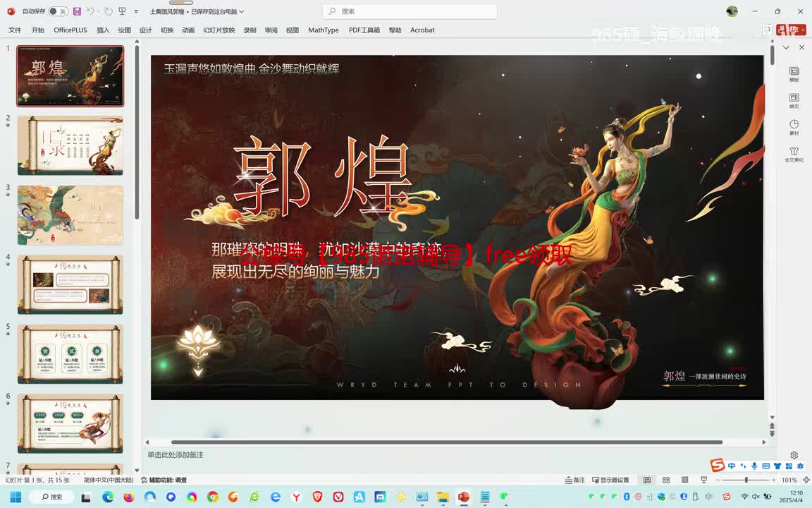The image size is (812, 508).
Task: Go to previous slide with double-up arrow
Action: (772, 425)
